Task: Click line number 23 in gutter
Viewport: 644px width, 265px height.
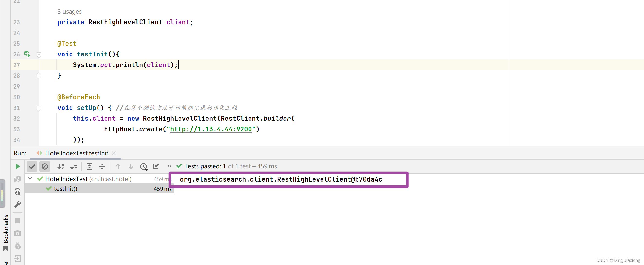Action: click(17, 22)
